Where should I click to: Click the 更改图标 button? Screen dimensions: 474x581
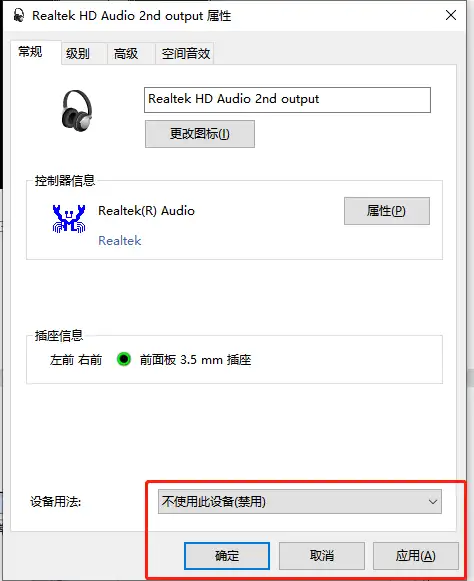click(x=200, y=134)
